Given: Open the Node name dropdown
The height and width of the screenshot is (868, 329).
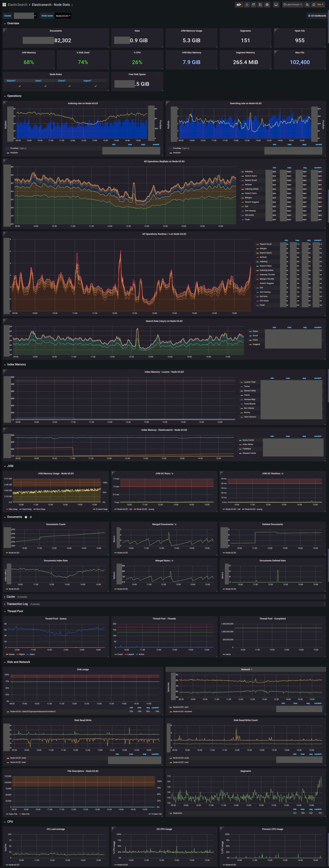Looking at the screenshot, I should pyautogui.click(x=63, y=16).
